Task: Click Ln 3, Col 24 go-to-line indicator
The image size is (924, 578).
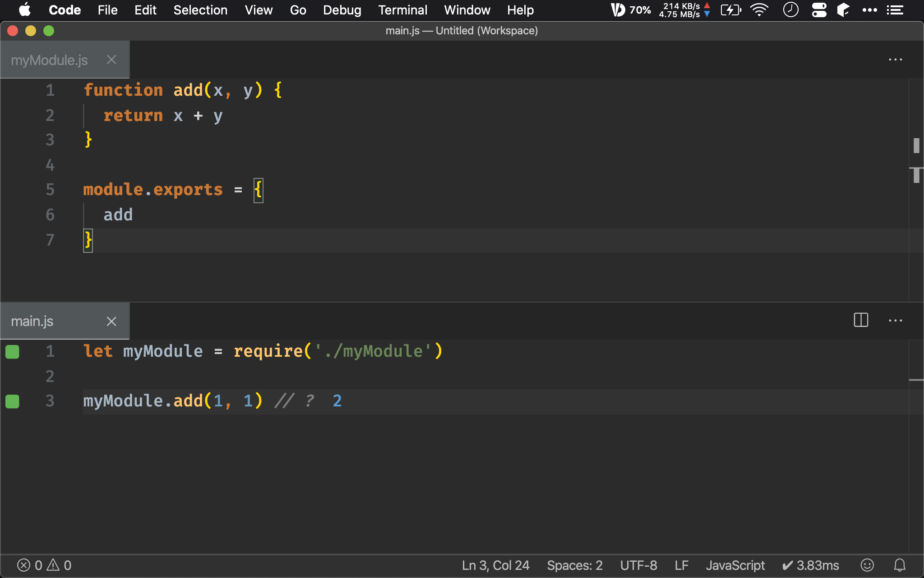Action: pyautogui.click(x=495, y=565)
